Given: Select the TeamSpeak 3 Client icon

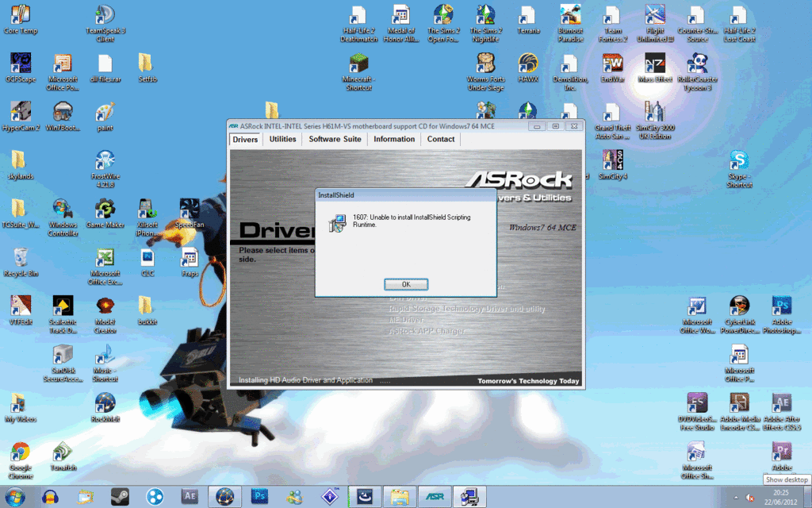Looking at the screenshot, I should point(105,23).
